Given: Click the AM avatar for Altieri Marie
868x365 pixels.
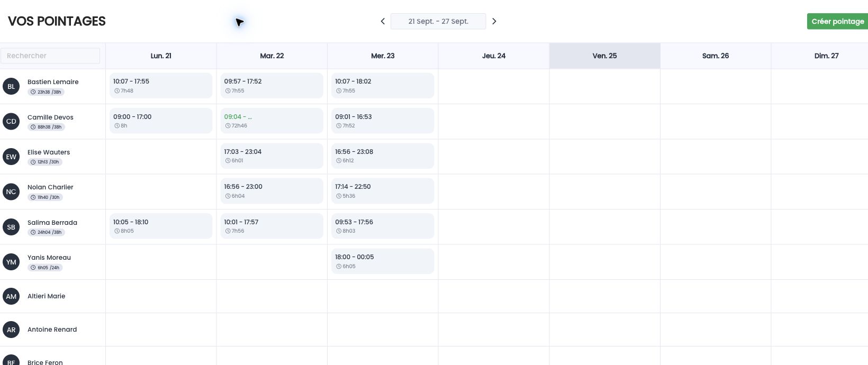Looking at the screenshot, I should (11, 296).
